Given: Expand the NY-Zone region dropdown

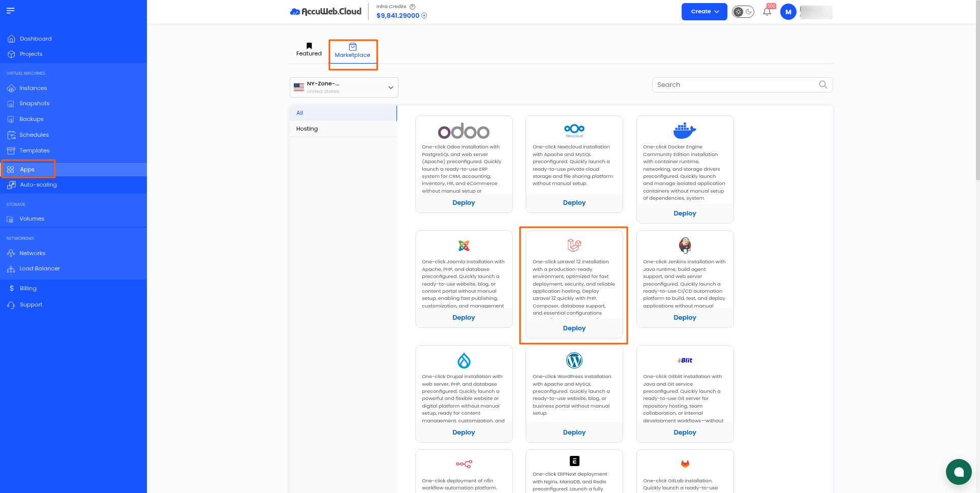Looking at the screenshot, I should tap(344, 87).
